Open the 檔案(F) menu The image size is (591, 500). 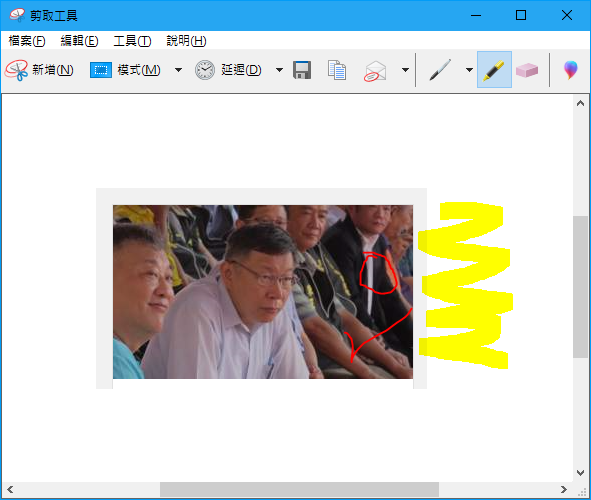(x=27, y=41)
